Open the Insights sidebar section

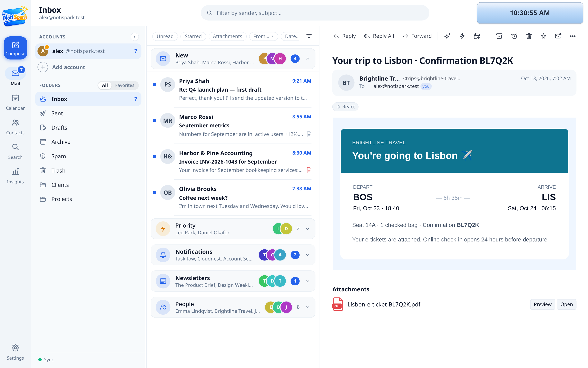(15, 176)
